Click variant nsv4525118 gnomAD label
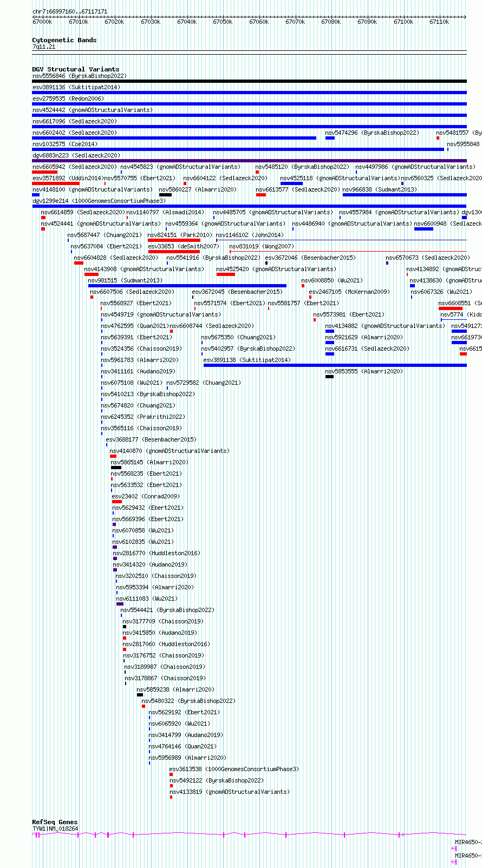 tap(340, 178)
